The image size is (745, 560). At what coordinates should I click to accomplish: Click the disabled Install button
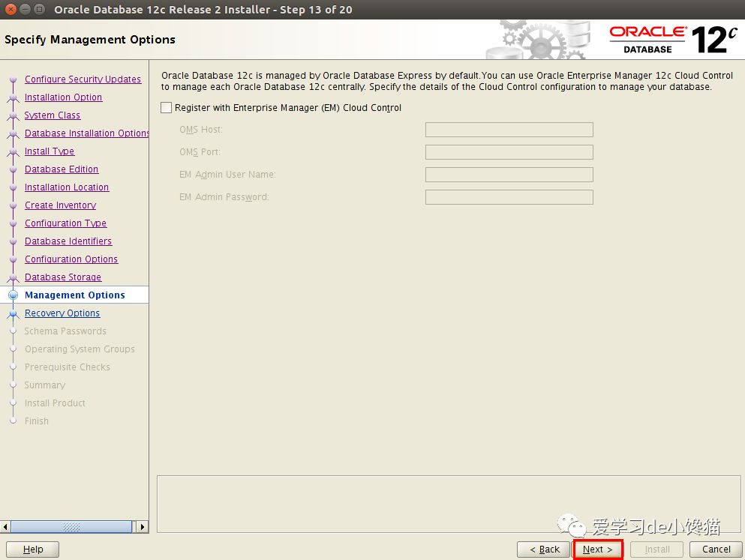tap(656, 549)
